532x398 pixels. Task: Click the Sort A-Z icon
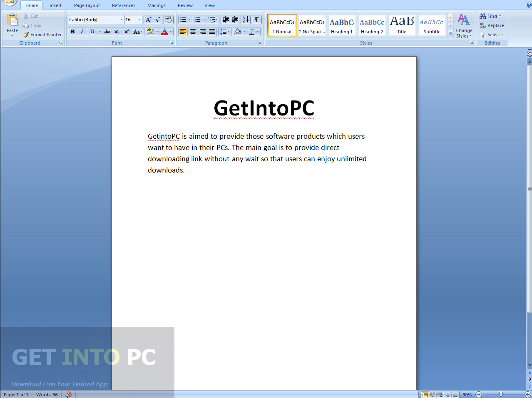(246, 20)
